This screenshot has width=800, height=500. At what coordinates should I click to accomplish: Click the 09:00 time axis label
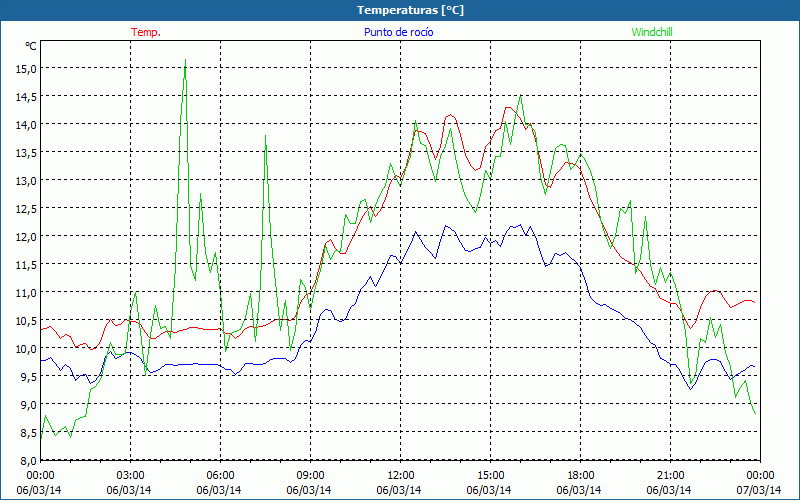310,476
